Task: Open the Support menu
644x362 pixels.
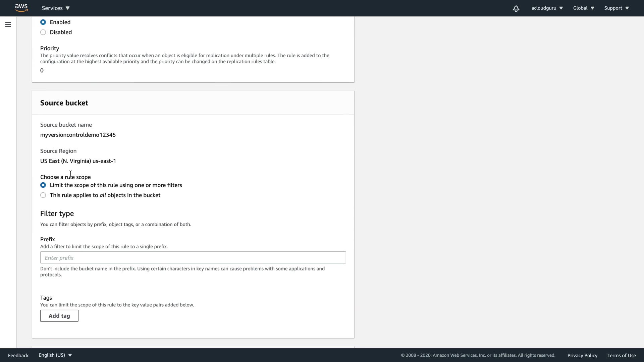Action: (616, 8)
